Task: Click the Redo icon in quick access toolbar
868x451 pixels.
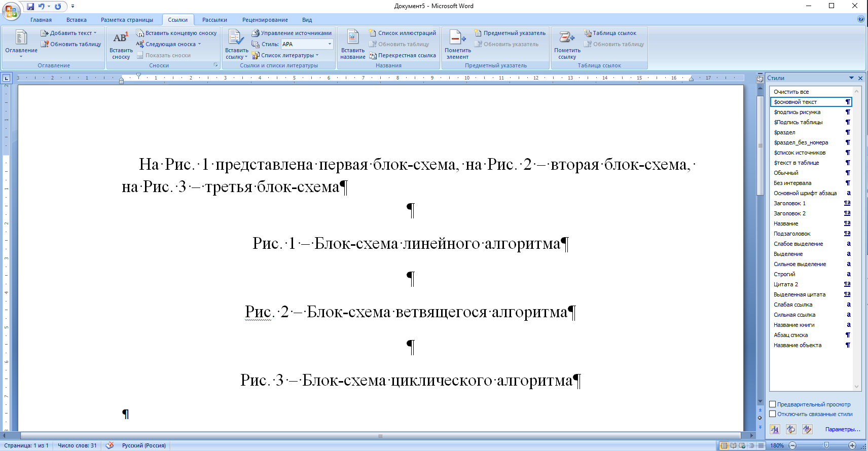Action: [58, 7]
